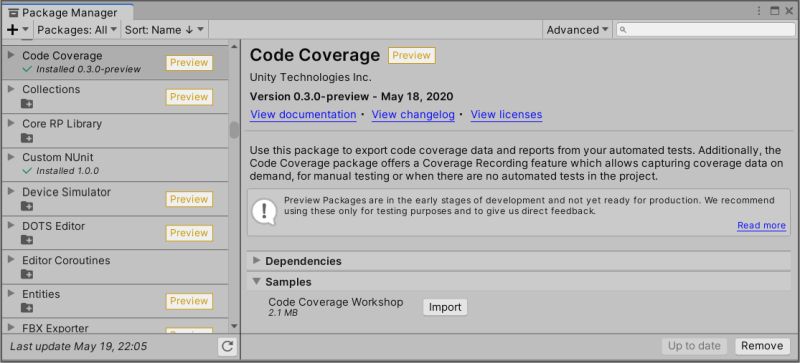800x363 pixels.
Task: Open the View changelog link
Action: click(413, 114)
